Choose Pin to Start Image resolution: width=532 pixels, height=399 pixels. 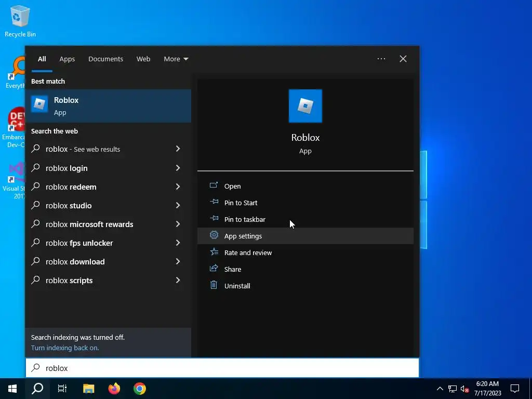point(305,203)
